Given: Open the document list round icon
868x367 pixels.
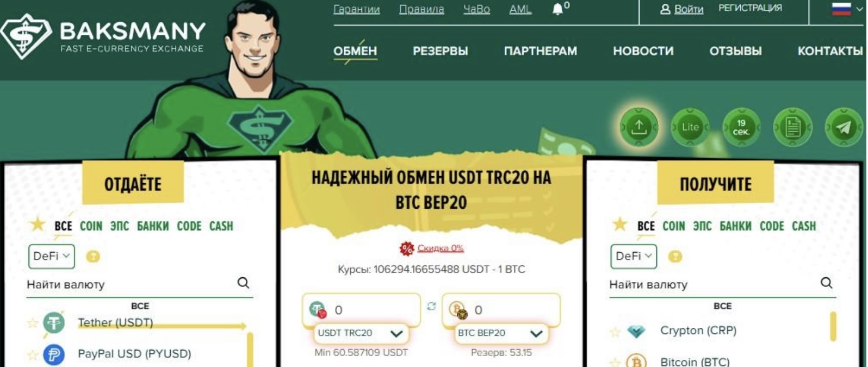Looking at the screenshot, I should pyautogui.click(x=792, y=127).
